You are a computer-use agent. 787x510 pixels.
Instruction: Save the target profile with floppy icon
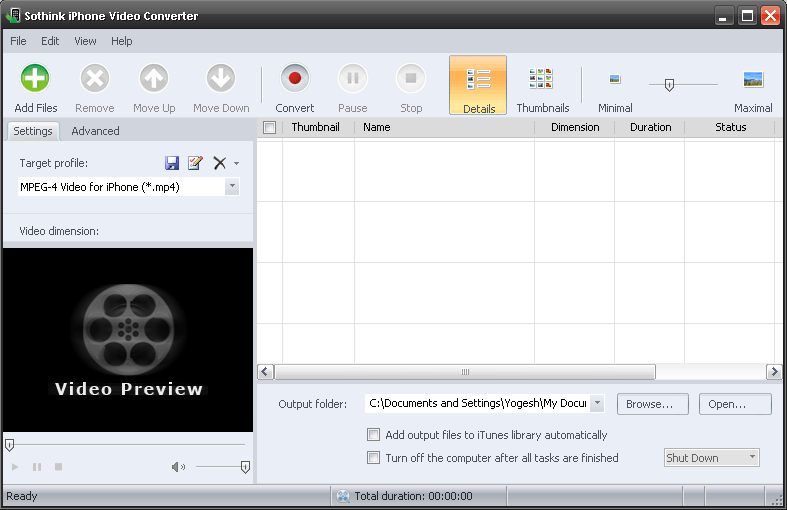172,163
